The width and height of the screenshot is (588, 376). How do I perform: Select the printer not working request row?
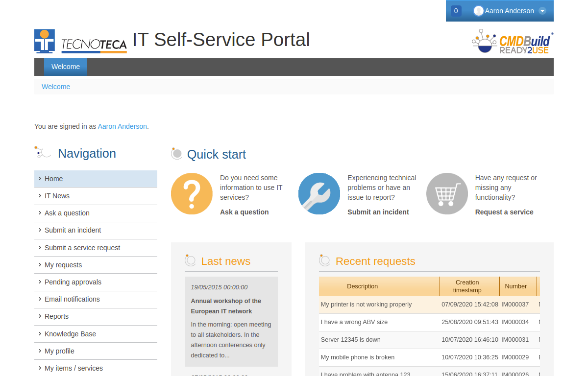click(x=366, y=305)
